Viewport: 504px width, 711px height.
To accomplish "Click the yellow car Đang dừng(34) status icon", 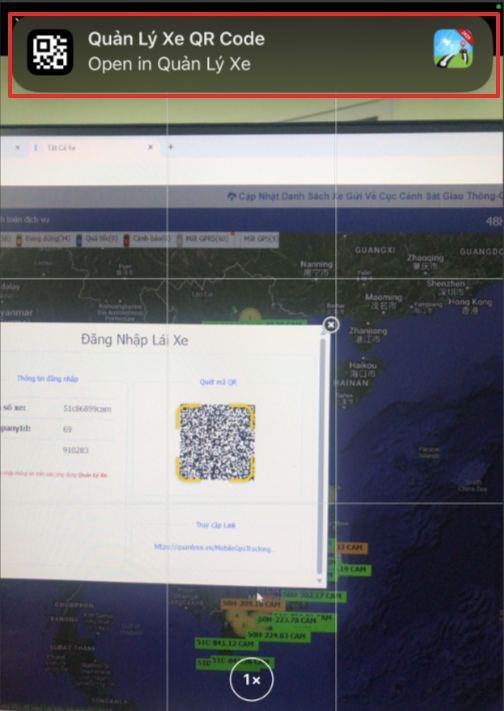I will click(x=20, y=239).
